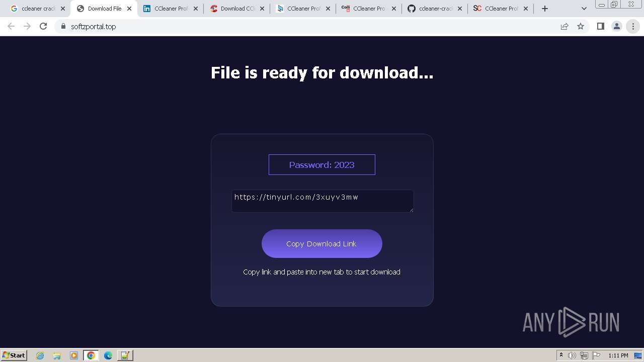Open the Action Center flag icon
Screen dimensions: 644x362
tap(596, 355)
